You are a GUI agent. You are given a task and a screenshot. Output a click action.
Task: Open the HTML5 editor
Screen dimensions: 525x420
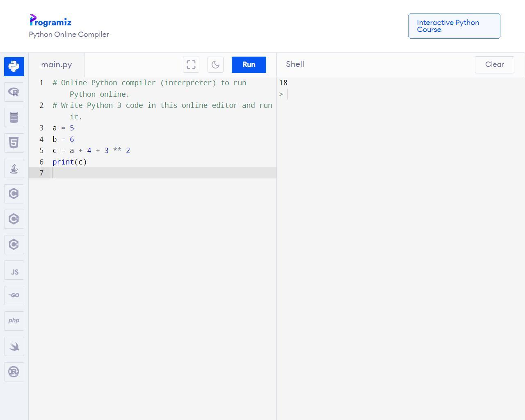(14, 143)
